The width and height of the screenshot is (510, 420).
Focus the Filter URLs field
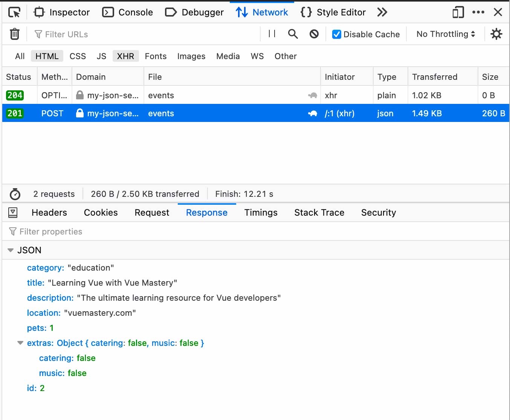click(x=145, y=34)
